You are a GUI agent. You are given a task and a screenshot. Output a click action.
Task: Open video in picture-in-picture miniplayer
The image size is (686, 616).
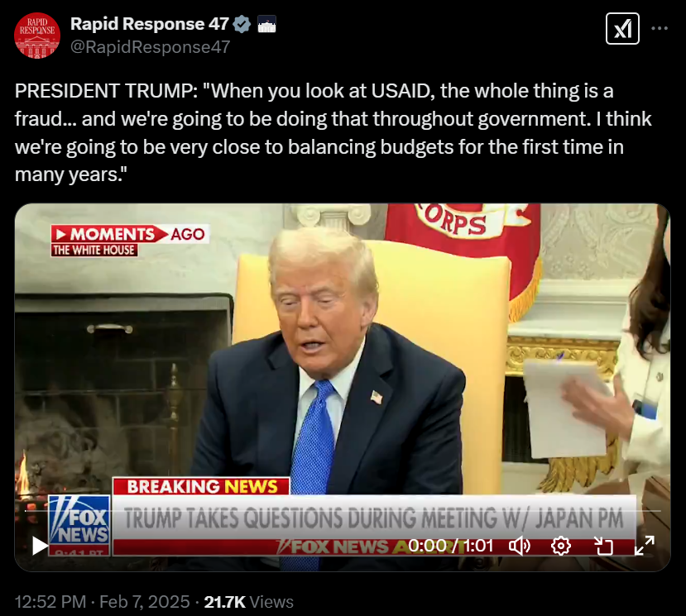[x=603, y=546]
